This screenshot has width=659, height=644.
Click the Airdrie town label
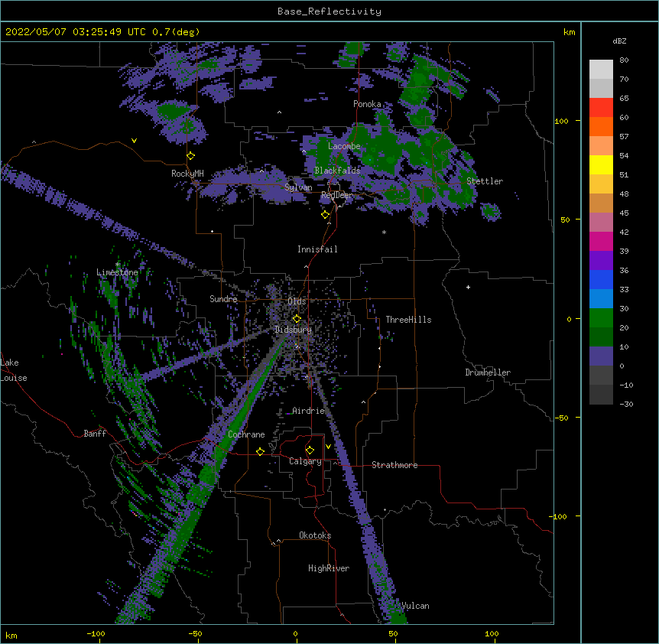pyautogui.click(x=308, y=411)
